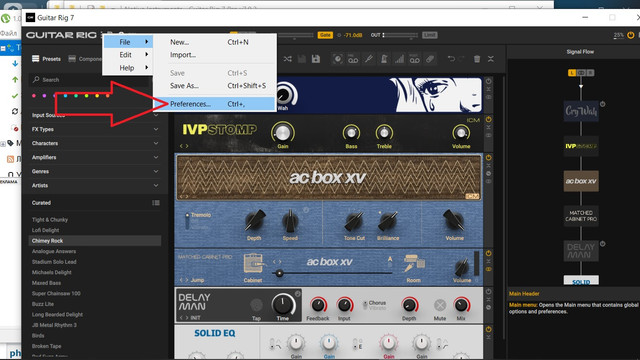The image size is (640, 360).
Task: Select the Chimey Rock preset
Action: [x=95, y=241]
